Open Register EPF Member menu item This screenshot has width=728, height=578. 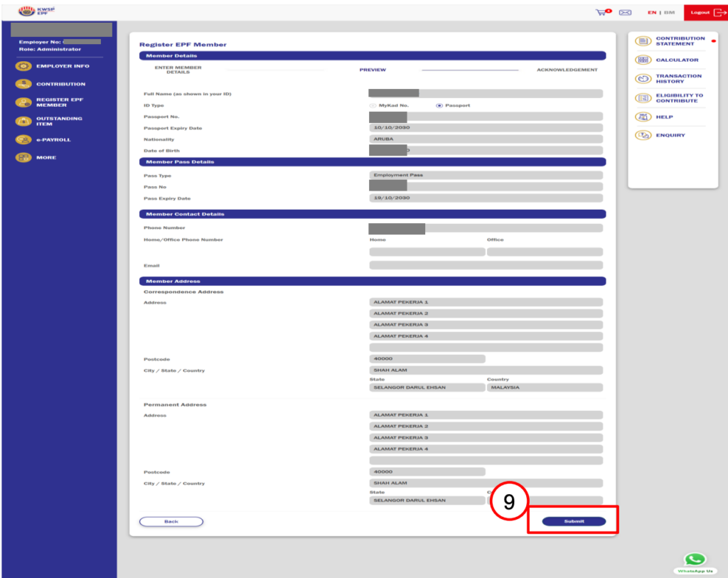tap(59, 102)
